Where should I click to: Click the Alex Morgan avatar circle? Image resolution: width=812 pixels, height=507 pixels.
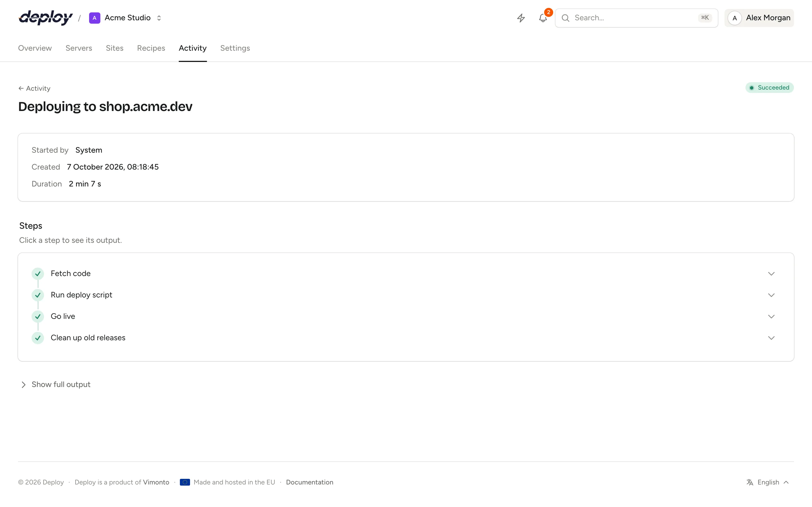[x=734, y=18]
